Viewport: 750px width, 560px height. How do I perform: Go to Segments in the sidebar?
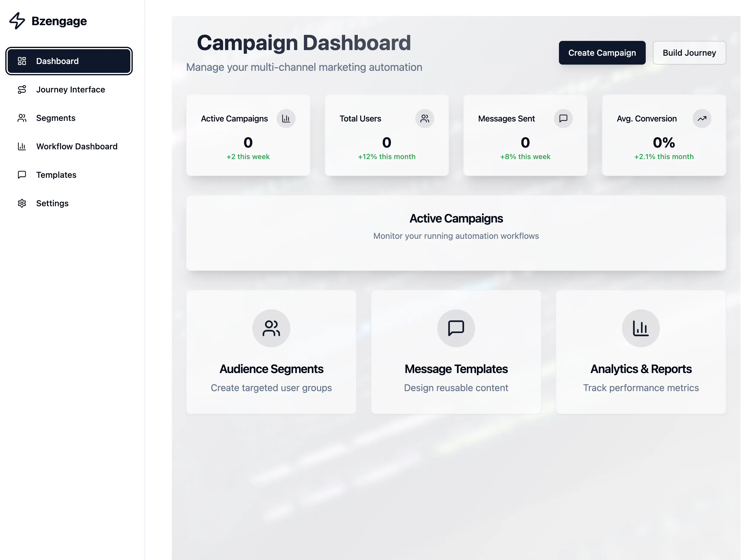(69, 118)
